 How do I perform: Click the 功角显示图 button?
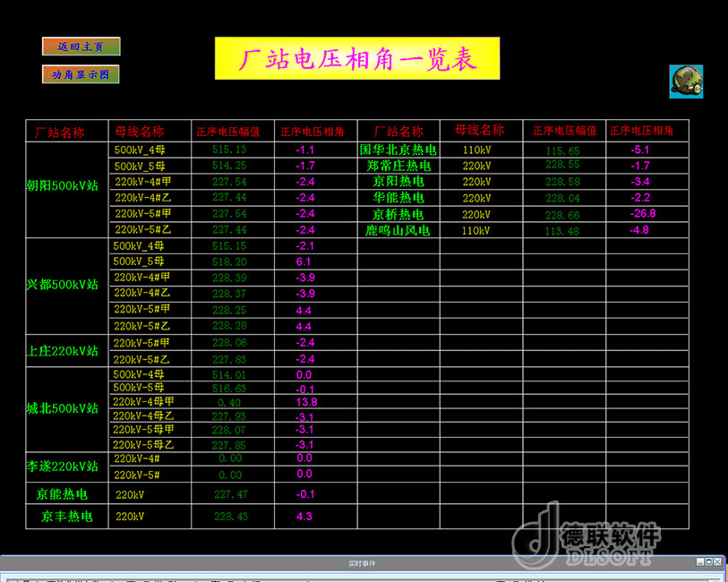pos(81,74)
